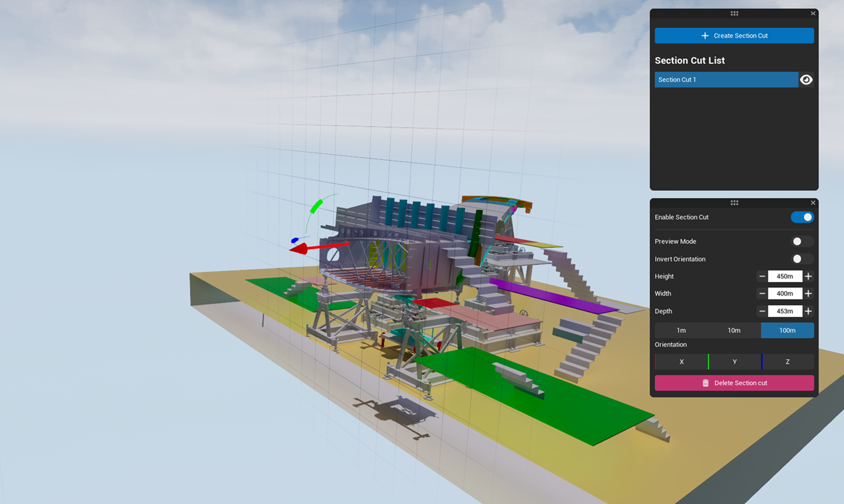Click the Create Section Cut button

click(734, 36)
